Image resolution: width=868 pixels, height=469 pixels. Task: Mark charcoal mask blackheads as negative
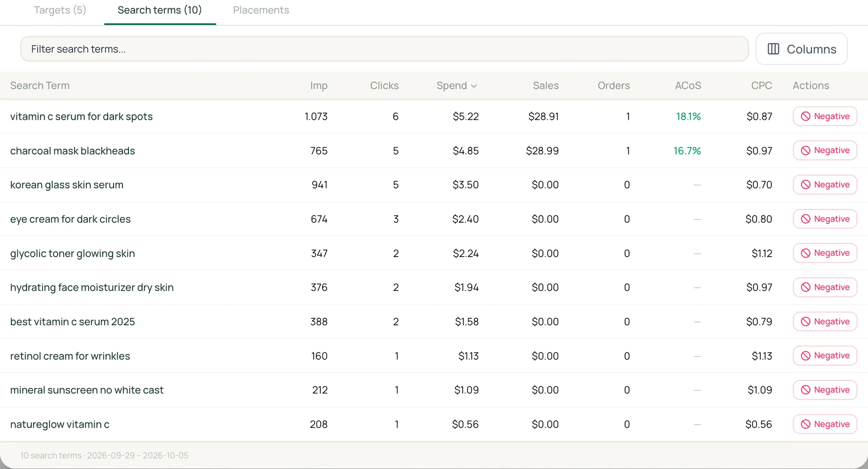825,150
